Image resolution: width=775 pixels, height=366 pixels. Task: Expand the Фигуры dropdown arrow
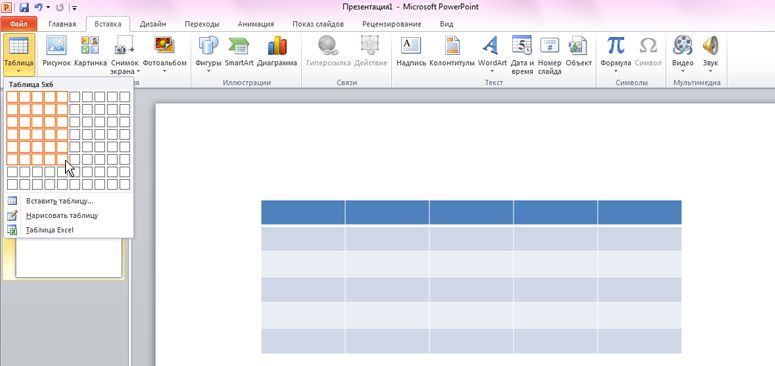208,71
